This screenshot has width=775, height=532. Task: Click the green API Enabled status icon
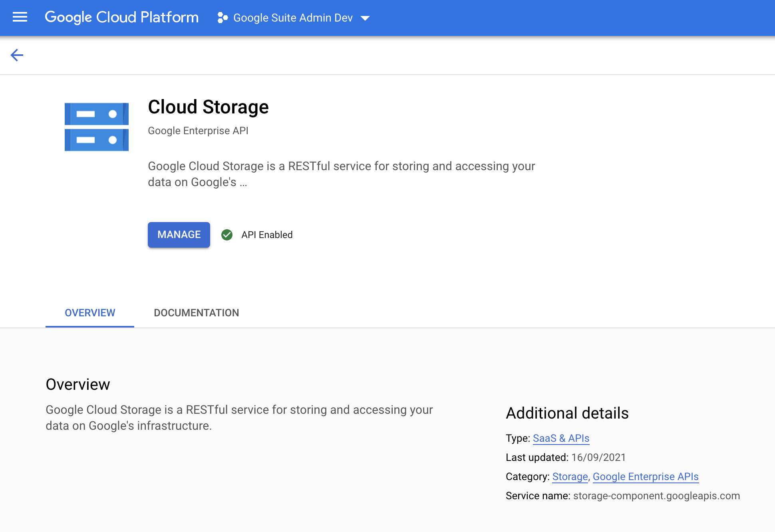[x=227, y=235]
